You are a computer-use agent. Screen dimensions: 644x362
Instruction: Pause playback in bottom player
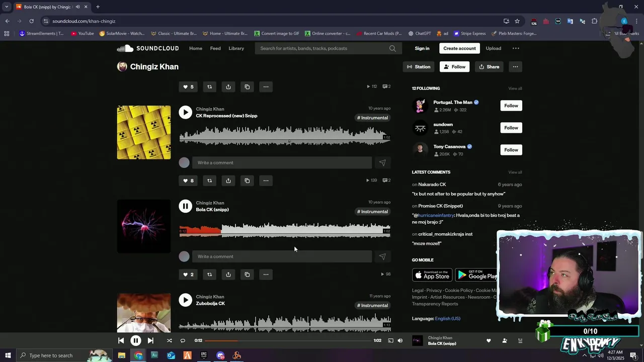135,340
